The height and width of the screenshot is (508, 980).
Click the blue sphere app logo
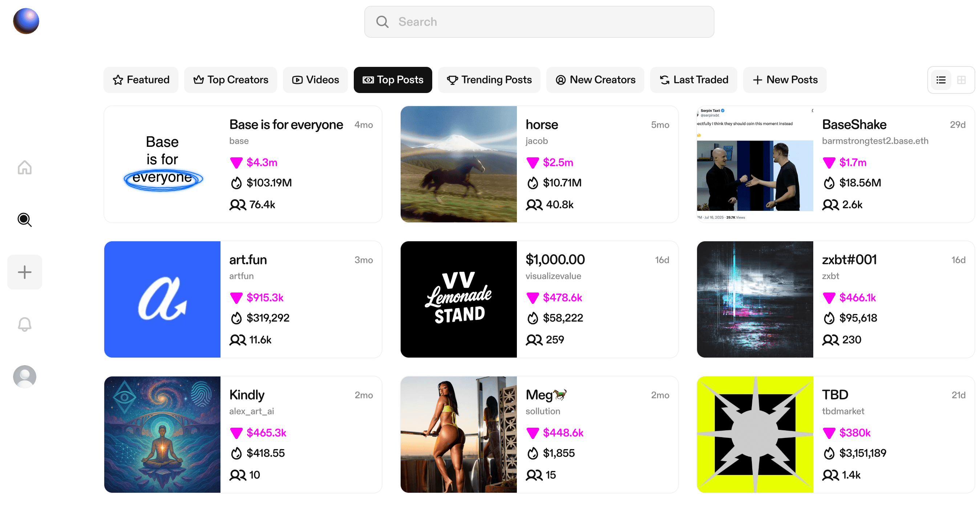[25, 21]
